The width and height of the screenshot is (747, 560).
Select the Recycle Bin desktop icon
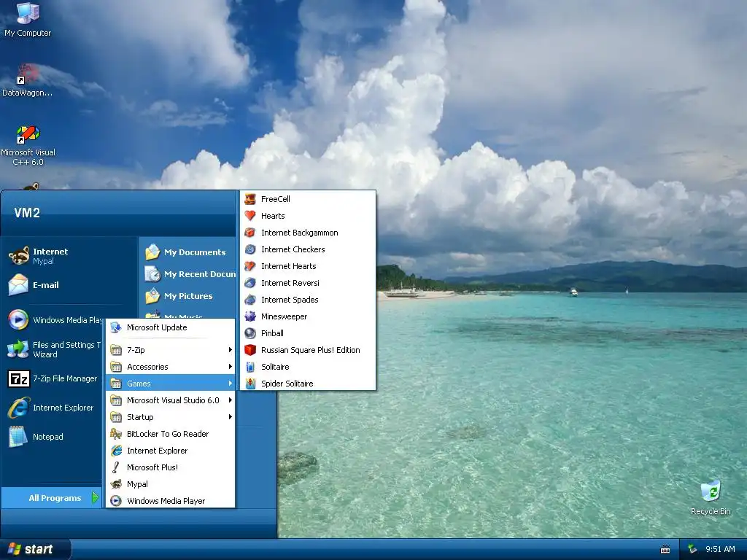click(711, 498)
